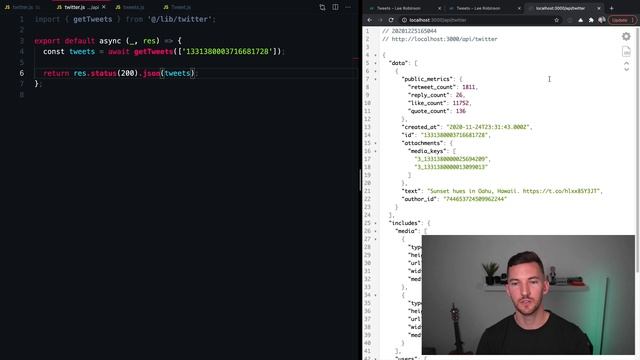Reload the localhost page
Screen dimensions: 640x360
pyautogui.click(x=391, y=20)
